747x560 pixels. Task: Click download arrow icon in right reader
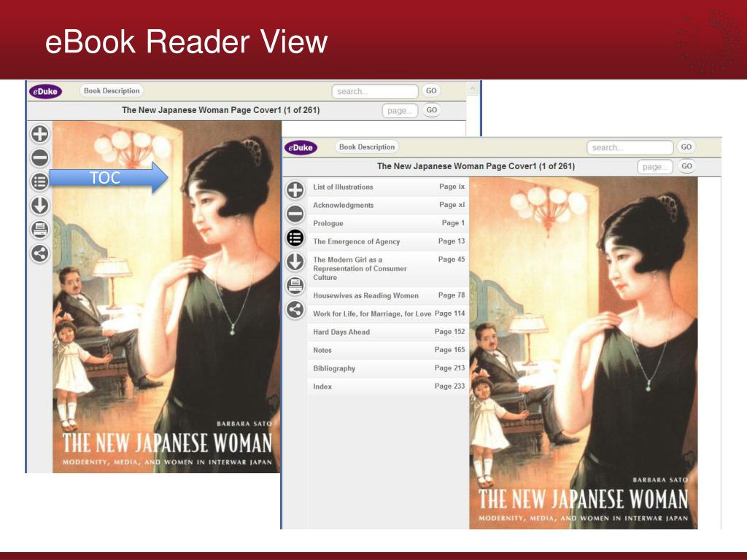tap(295, 262)
